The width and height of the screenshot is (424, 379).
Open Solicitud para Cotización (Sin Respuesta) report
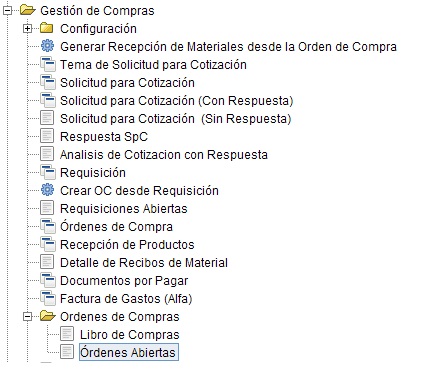(176, 119)
